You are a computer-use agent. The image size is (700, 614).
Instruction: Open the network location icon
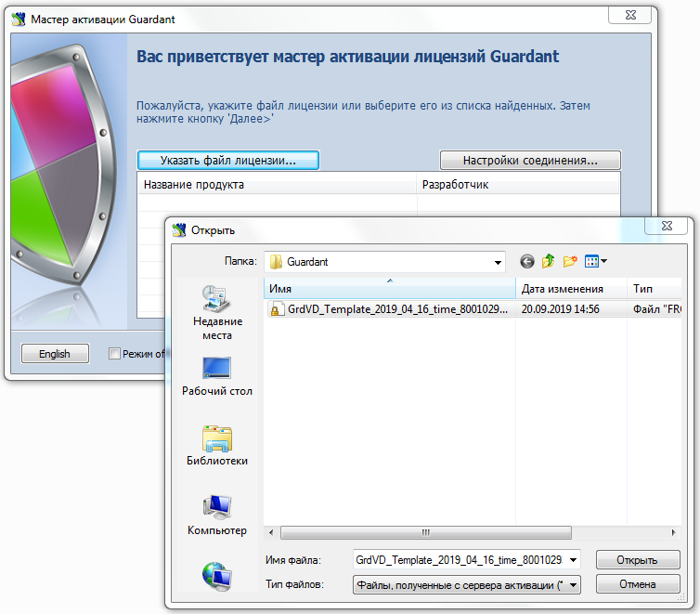[217, 576]
